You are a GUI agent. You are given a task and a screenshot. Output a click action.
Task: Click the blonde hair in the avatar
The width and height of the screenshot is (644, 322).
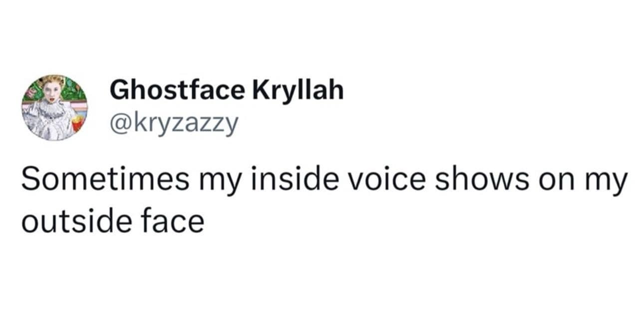(x=52, y=81)
